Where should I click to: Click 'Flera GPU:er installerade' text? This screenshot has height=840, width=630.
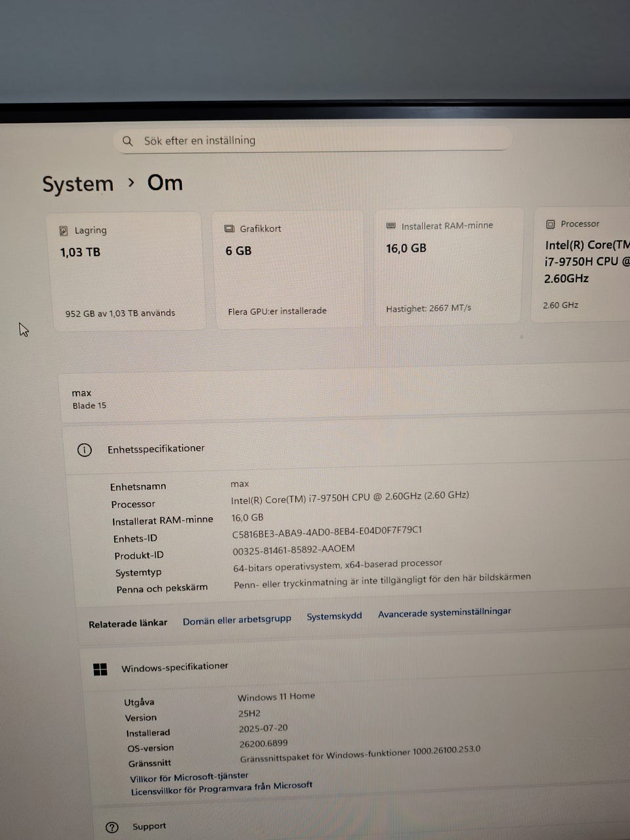277,311
